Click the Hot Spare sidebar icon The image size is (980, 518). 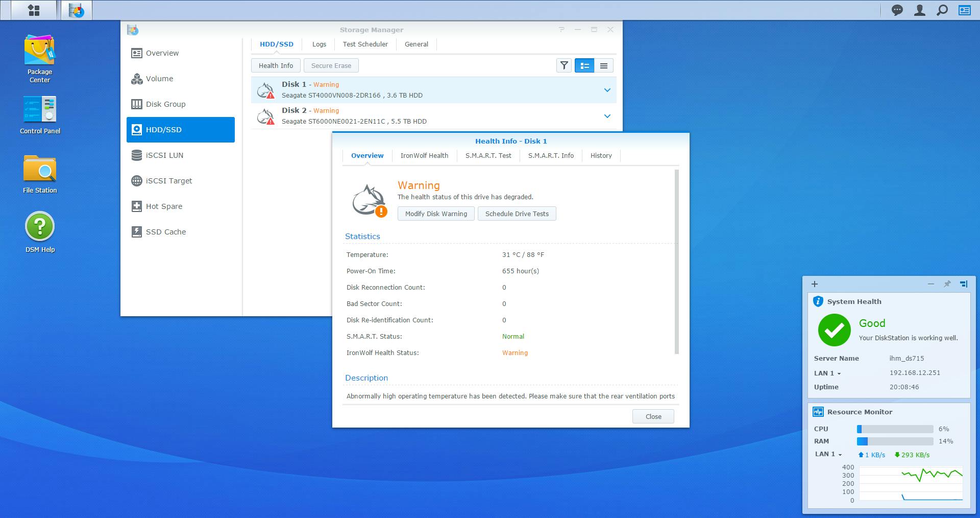136,206
